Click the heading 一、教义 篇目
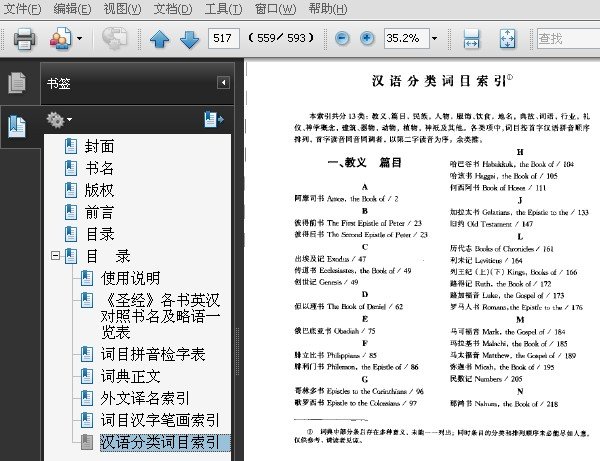 (364, 163)
